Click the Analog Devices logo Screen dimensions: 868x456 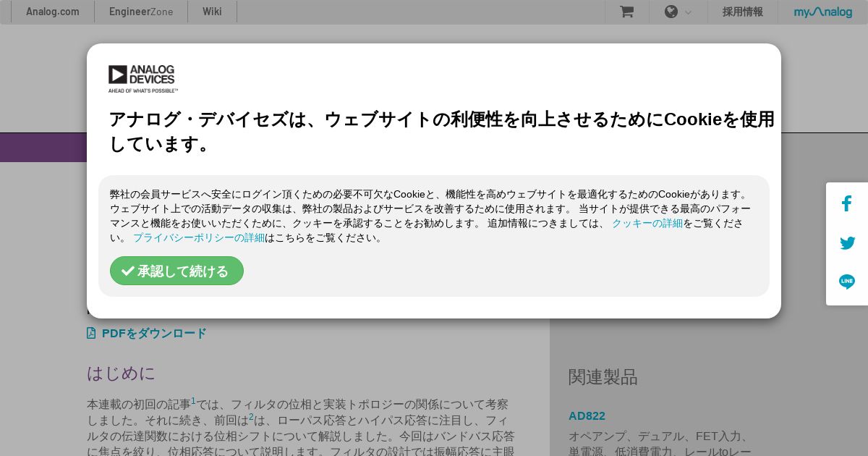pos(142,79)
